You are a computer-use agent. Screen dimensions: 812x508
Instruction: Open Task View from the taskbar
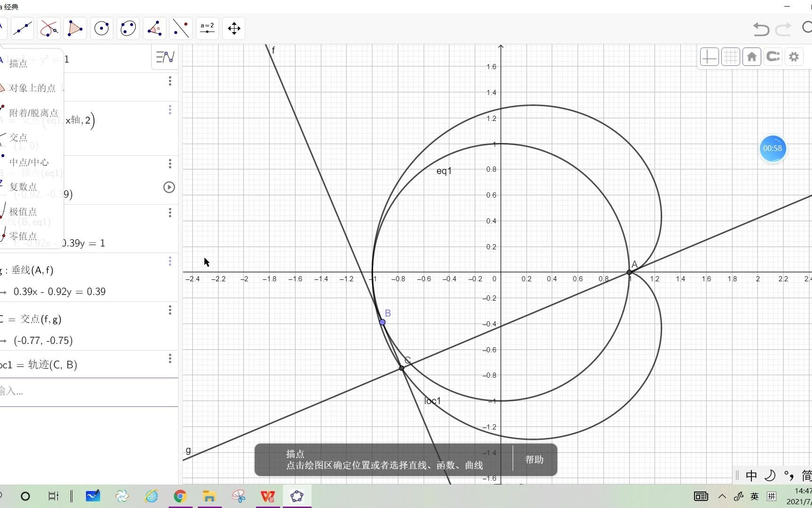[x=54, y=496]
